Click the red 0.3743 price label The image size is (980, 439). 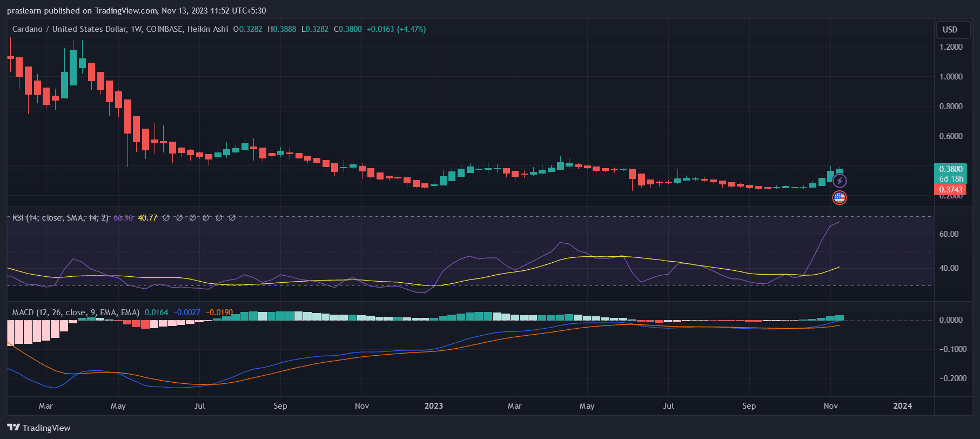pos(951,190)
